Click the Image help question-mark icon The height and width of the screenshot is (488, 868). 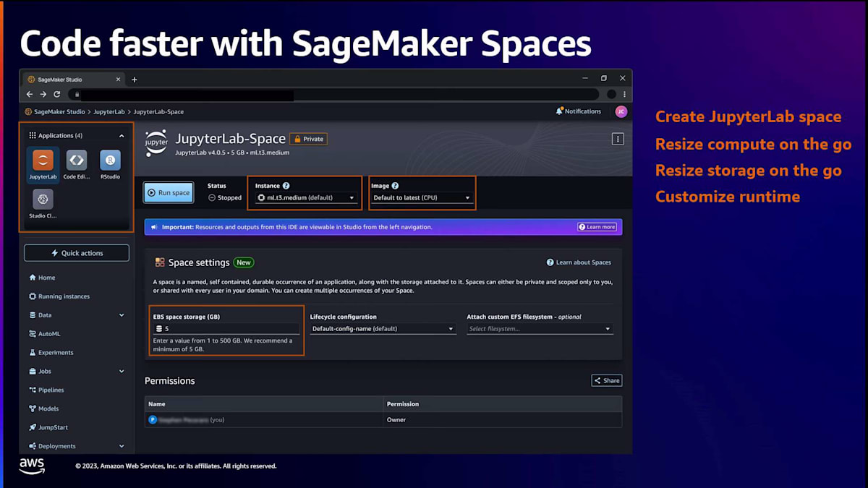tap(395, 186)
